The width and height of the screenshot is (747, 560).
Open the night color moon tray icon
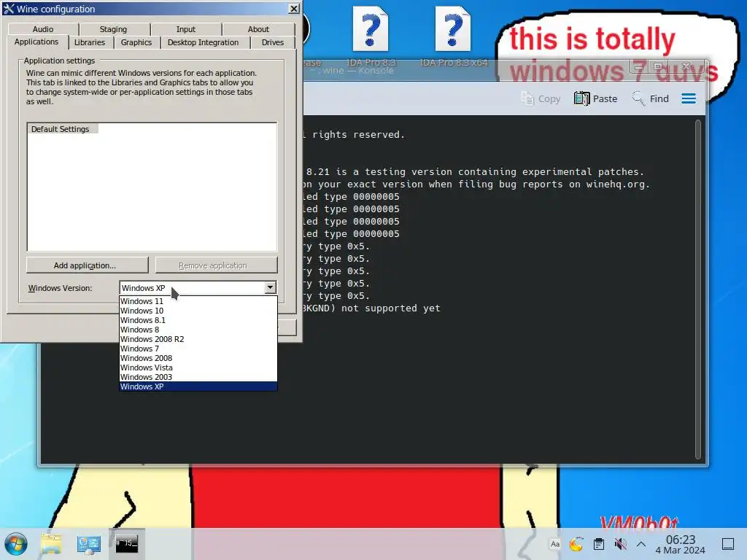576,544
